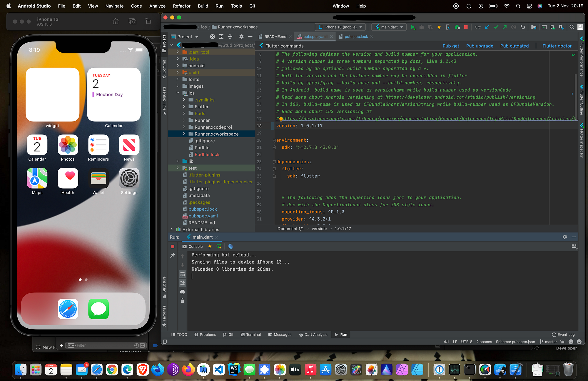Open Safari in iPhone simulator dock
This screenshot has height=381, width=588.
pyautogui.click(x=68, y=309)
